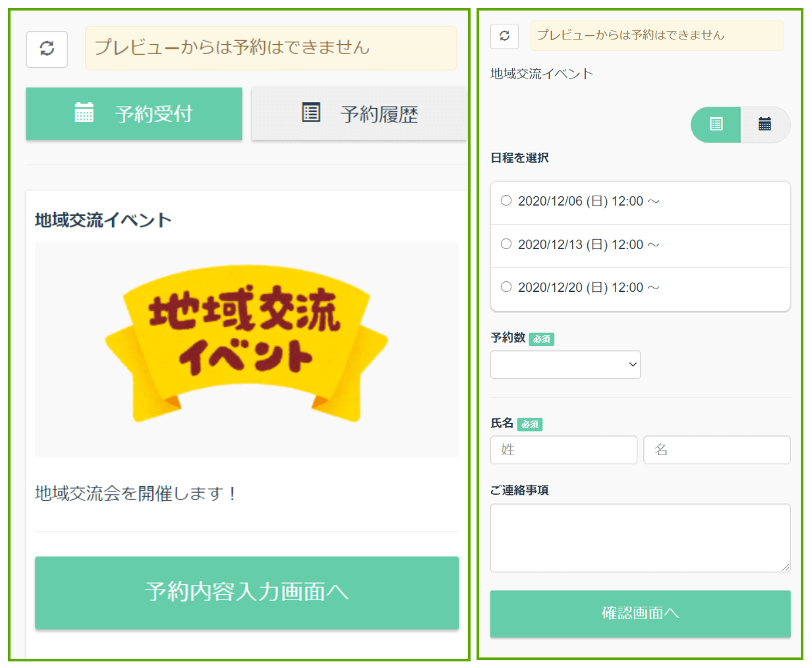Open the 予約数 dropdown
Viewport: 812px width, 668px height.
tap(565, 365)
